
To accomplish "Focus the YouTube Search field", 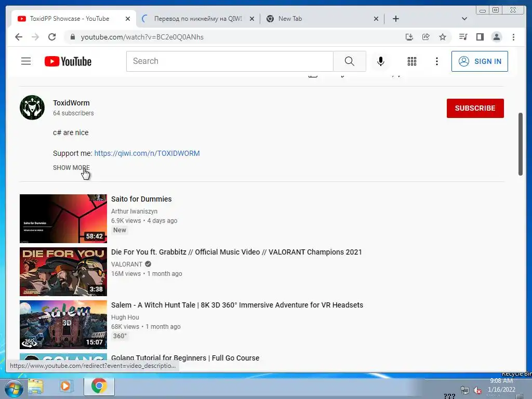I will click(x=230, y=61).
